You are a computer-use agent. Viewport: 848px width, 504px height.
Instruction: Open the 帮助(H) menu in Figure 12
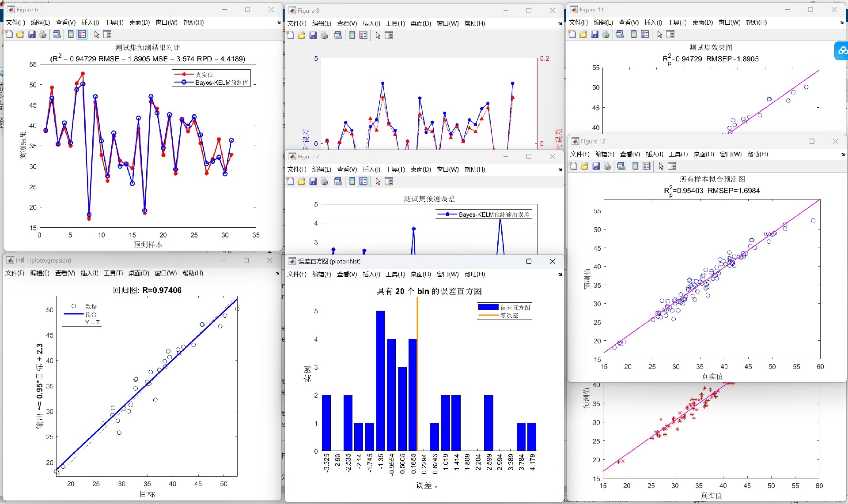757,154
